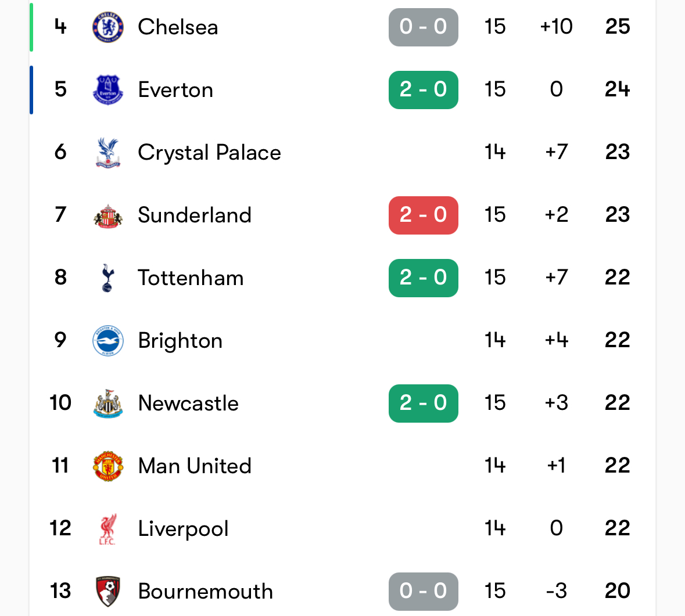Tap the Sunderland club badge
The image size is (685, 616).
click(x=108, y=215)
